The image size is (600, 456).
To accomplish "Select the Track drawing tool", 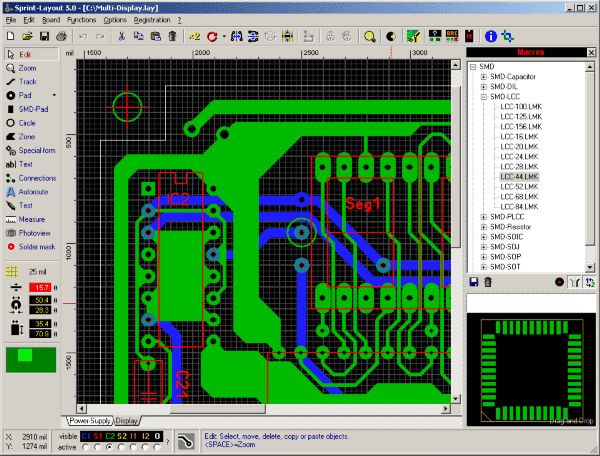I will pyautogui.click(x=28, y=81).
